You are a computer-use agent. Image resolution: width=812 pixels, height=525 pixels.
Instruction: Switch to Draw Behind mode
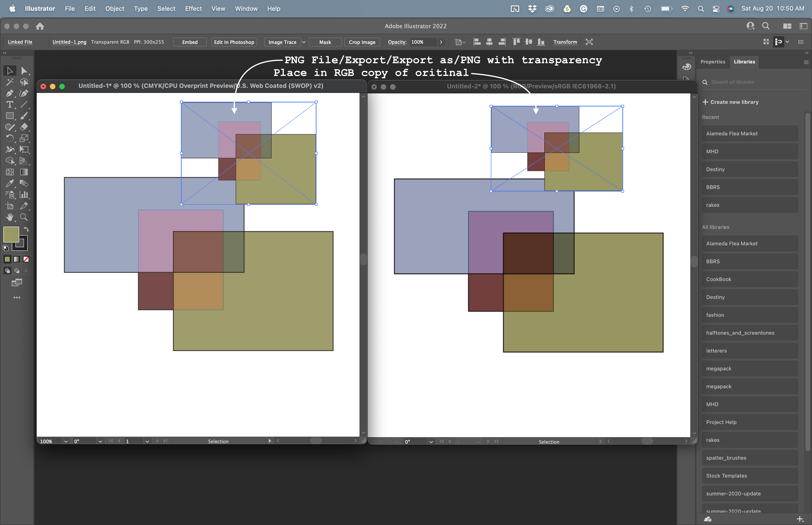pos(16,270)
